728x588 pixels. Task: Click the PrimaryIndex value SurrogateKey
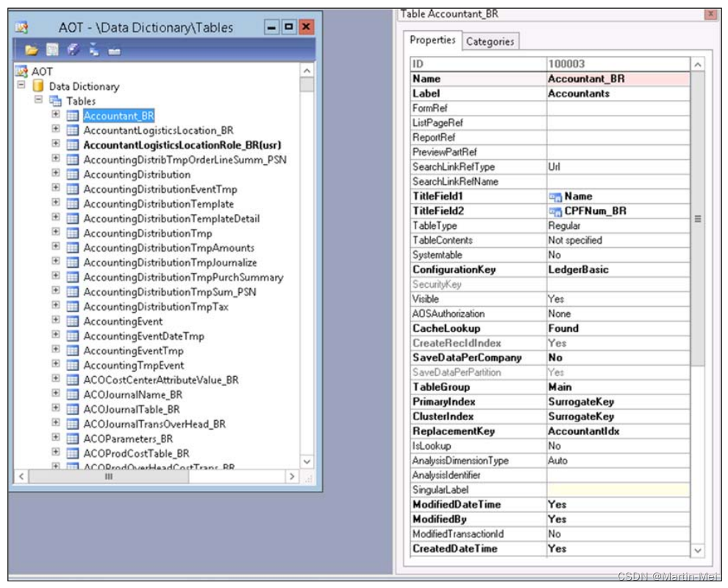coord(618,402)
